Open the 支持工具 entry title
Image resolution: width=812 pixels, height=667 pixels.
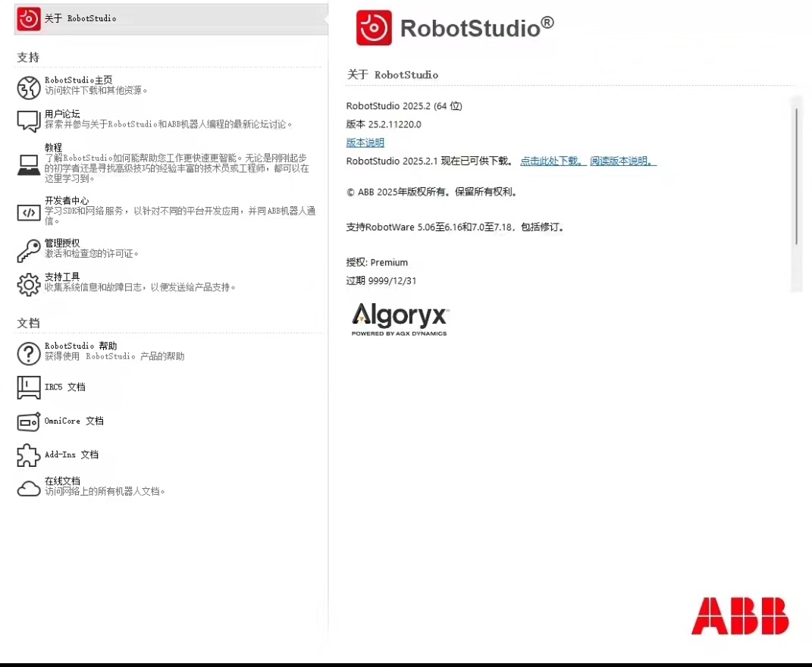tap(62, 277)
